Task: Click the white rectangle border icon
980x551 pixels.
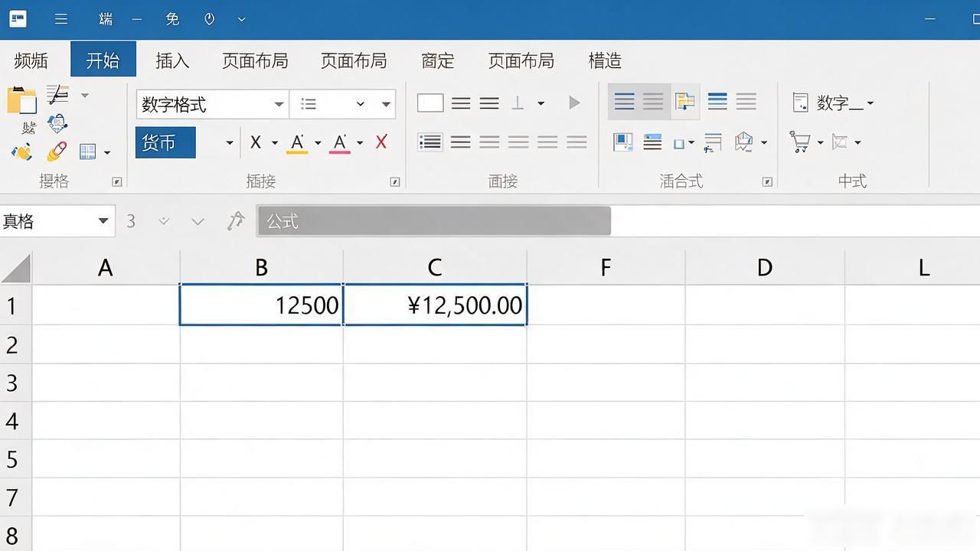Action: [430, 103]
